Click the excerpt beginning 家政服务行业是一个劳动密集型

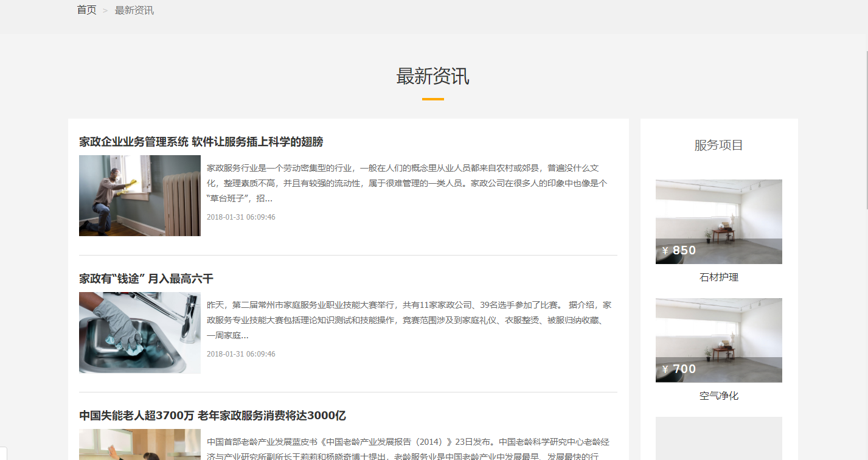(406, 183)
